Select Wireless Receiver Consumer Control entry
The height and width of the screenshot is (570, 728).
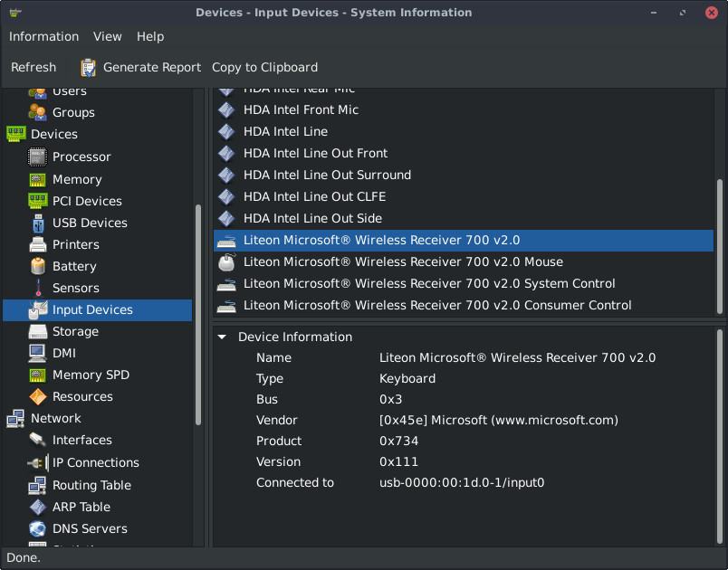coord(437,305)
